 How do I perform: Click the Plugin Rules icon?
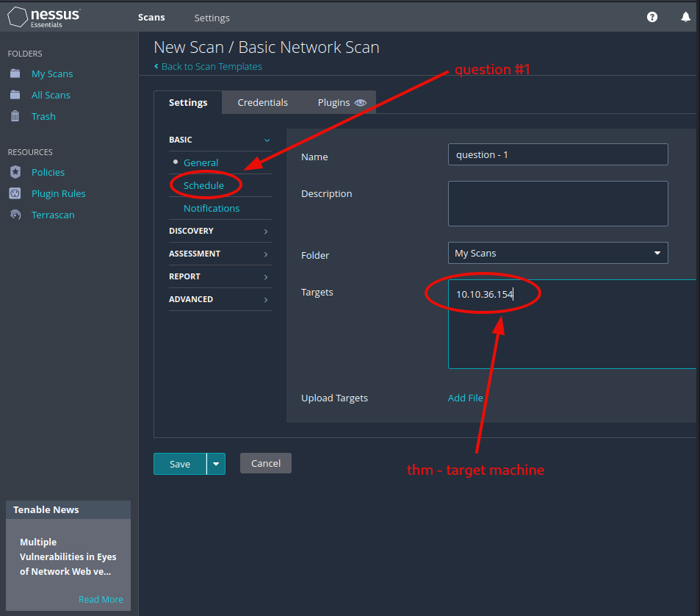pos(15,193)
